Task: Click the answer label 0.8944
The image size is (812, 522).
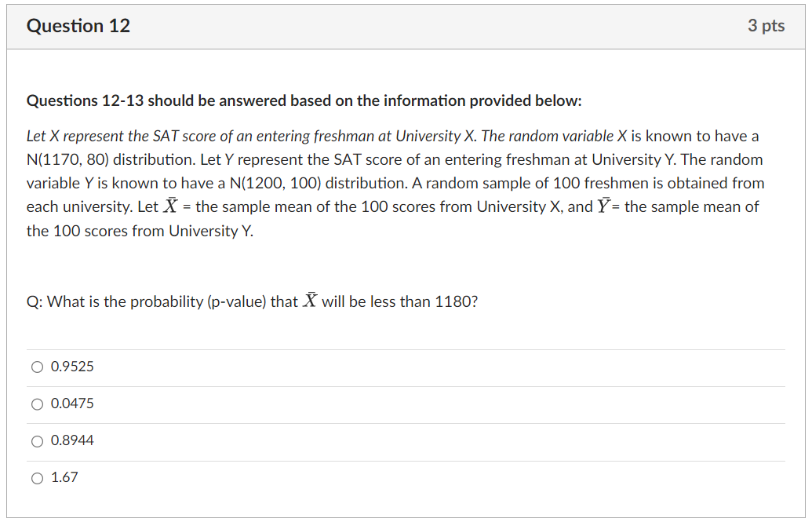Action: 71,440
